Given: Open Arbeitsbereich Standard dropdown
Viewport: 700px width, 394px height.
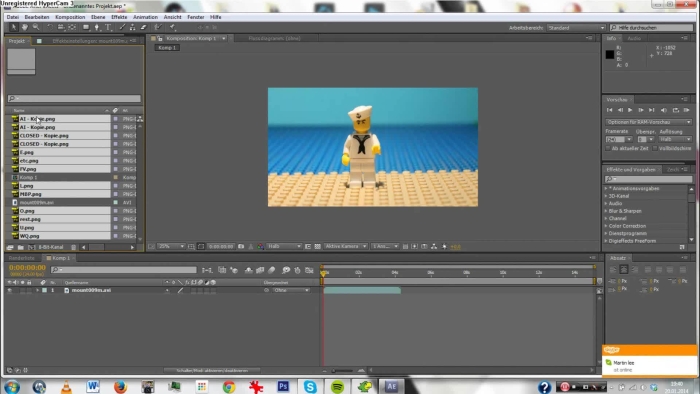Looking at the screenshot, I should click(576, 28).
